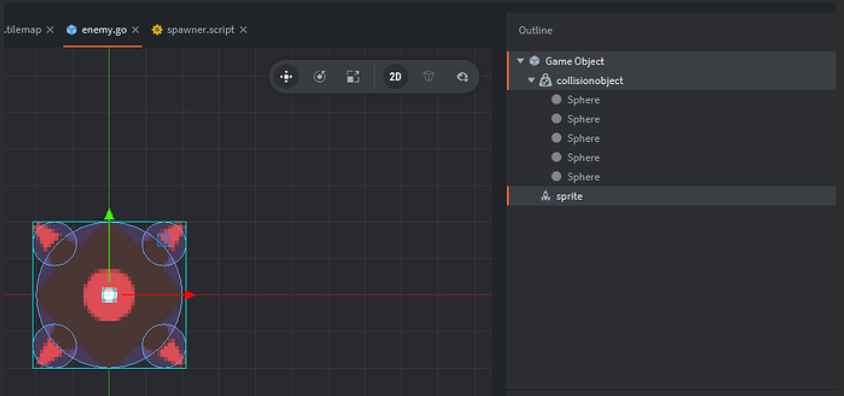Select the Rotate tool in scene toolbar
The width and height of the screenshot is (844, 396).
pyautogui.click(x=320, y=77)
